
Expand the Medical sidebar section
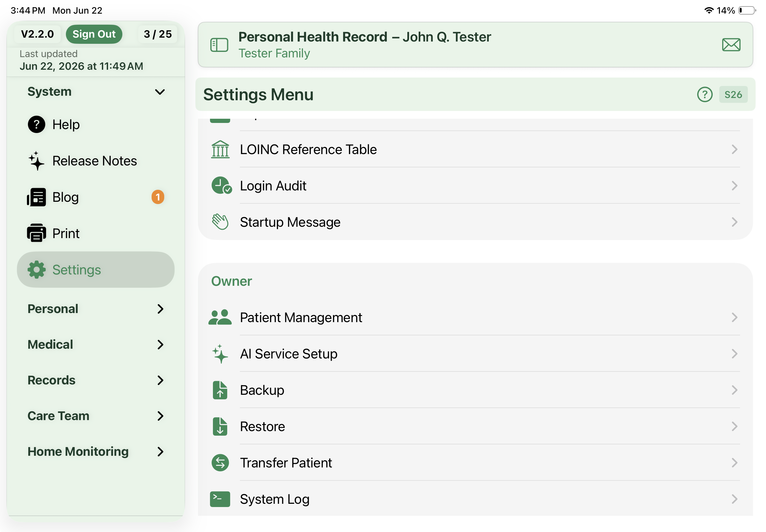point(95,344)
